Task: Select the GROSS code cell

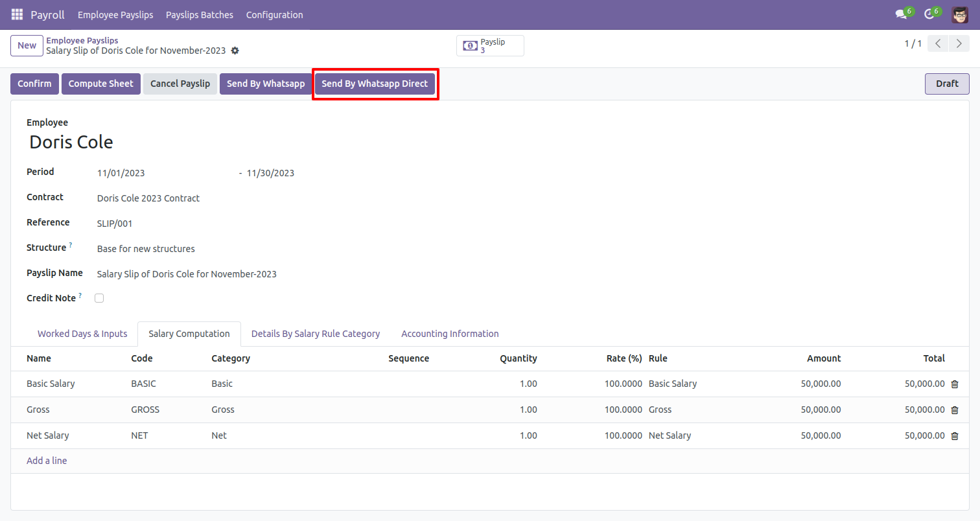Action: tap(145, 410)
